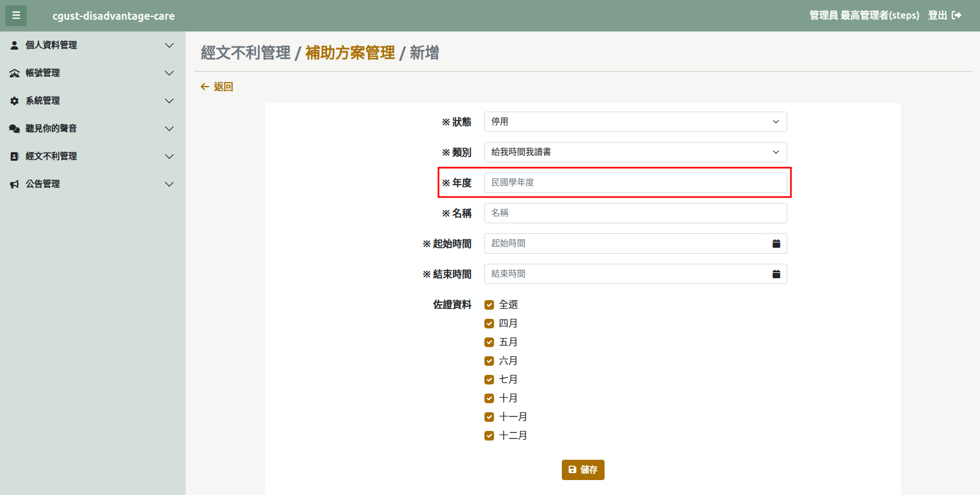The width and height of the screenshot is (980, 495).
Task: Uncheck the 六月 checkbox
Action: click(489, 361)
